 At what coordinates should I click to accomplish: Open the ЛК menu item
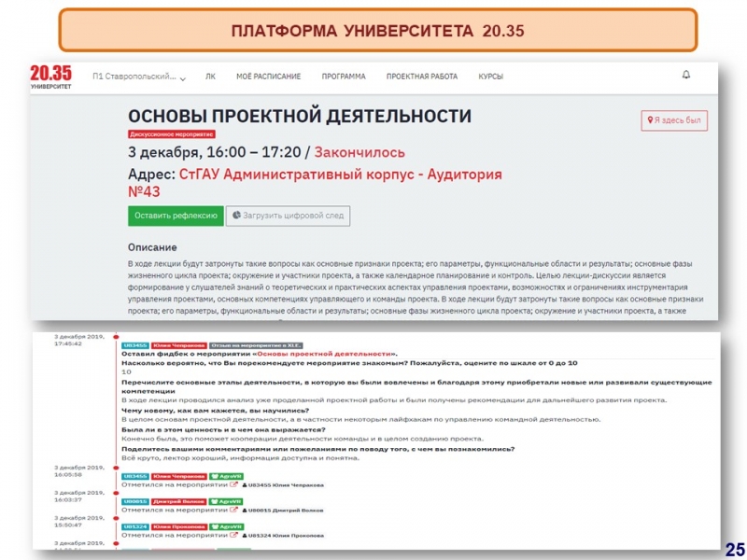pyautogui.click(x=210, y=77)
